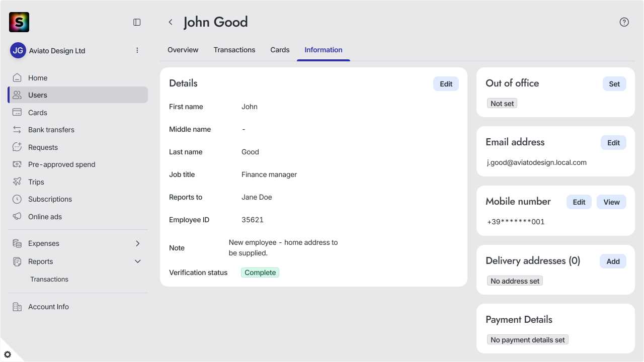The height and width of the screenshot is (362, 644).
Task: Click the Complete verification badge
Action: coord(260,273)
